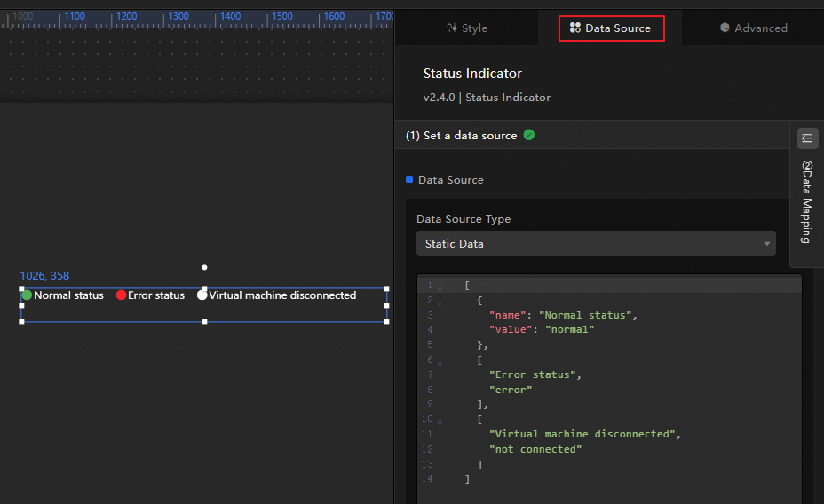
Task: Click the bottom-right resize handle of the widget
Action: (386, 321)
